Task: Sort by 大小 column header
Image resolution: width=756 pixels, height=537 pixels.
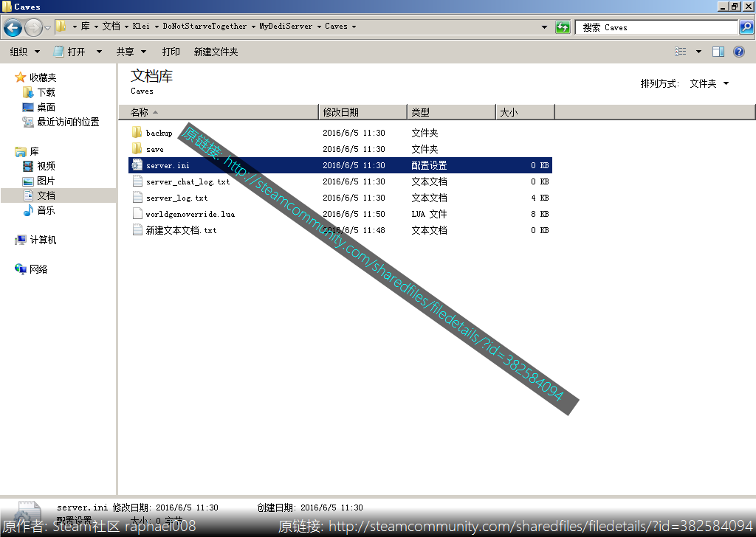Action: tap(526, 112)
